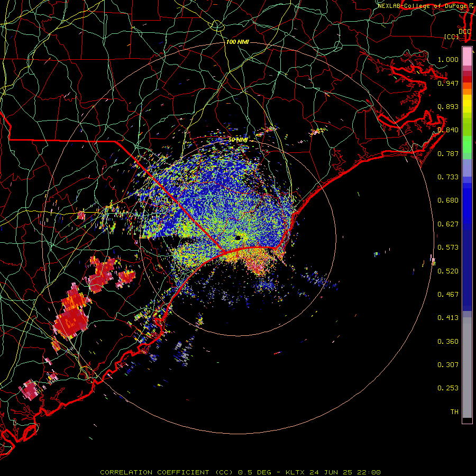Click the 0.360 legend value

point(448,342)
